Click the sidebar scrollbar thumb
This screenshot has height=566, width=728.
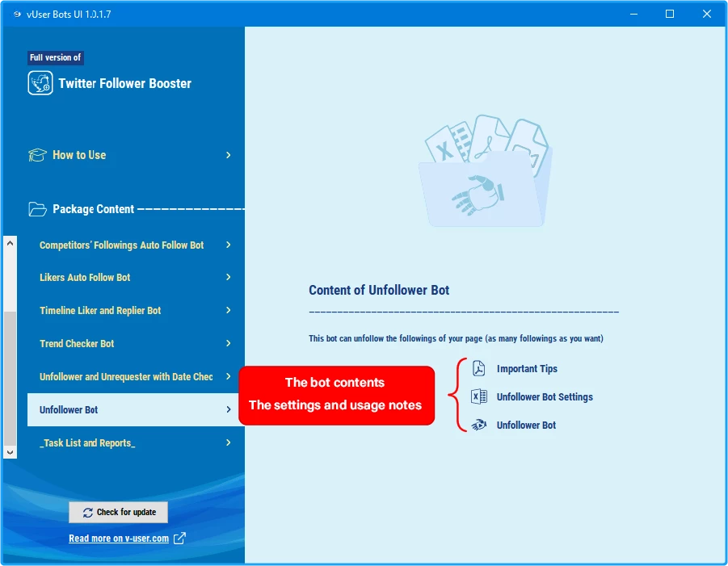click(11, 378)
